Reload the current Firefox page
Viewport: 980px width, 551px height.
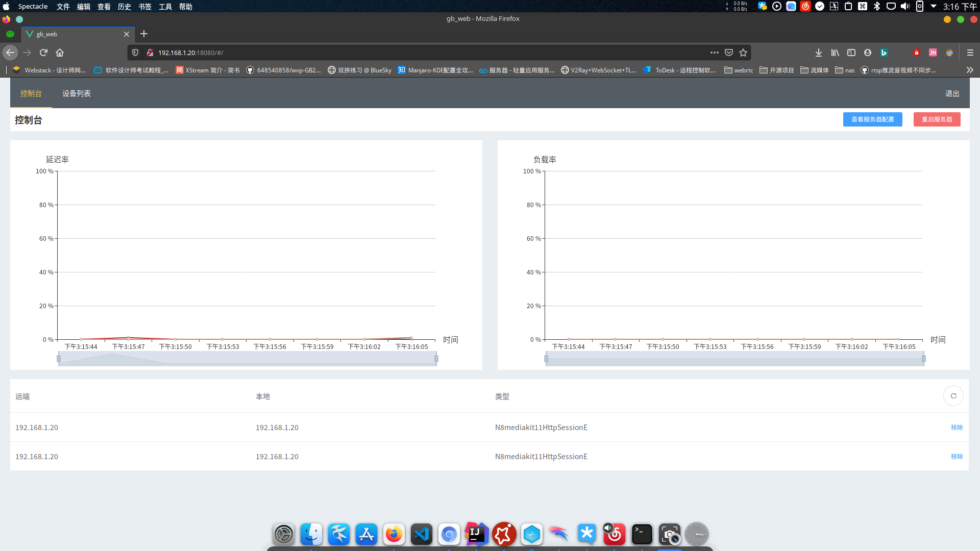(x=43, y=53)
